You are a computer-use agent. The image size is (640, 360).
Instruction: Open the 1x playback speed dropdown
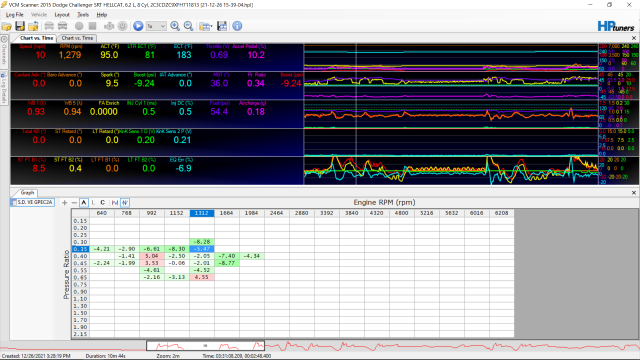pyautogui.click(x=156, y=26)
